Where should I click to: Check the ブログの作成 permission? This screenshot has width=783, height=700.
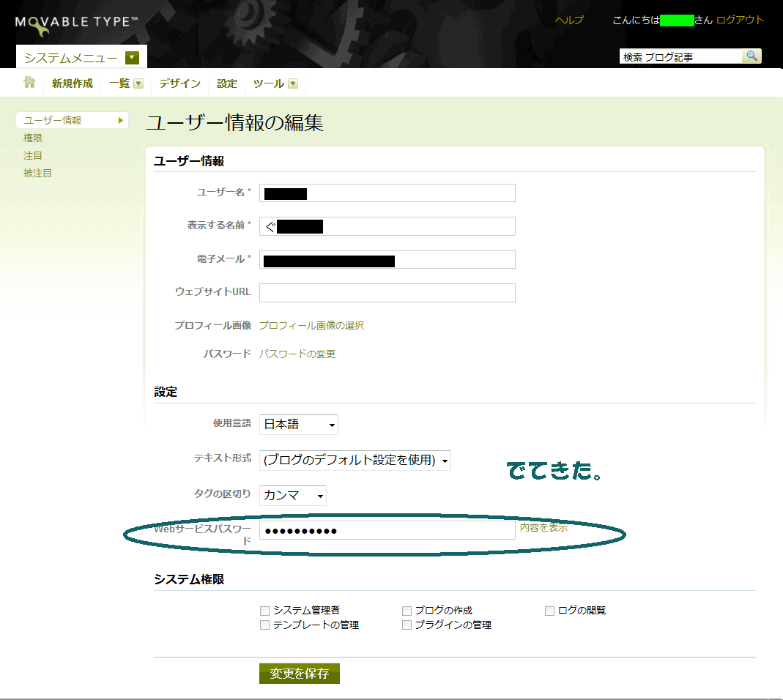tap(407, 611)
